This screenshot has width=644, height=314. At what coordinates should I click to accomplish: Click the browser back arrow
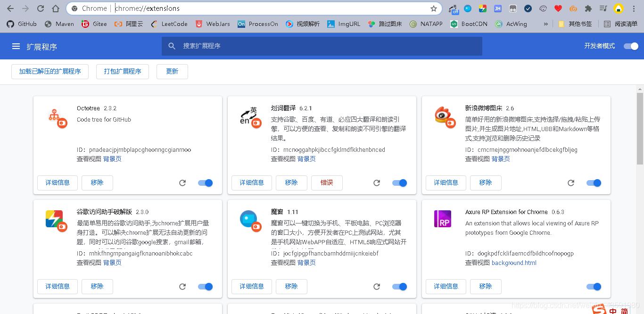10,8
